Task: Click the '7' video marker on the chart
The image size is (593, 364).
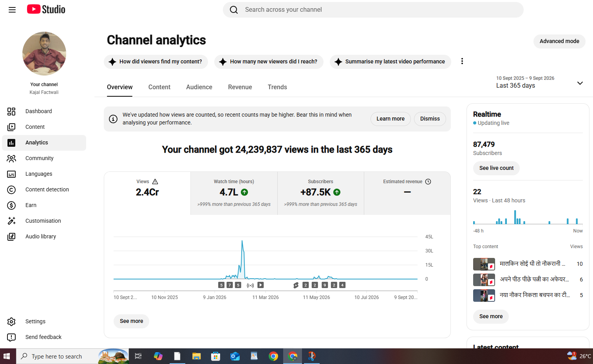Action: coord(230,285)
